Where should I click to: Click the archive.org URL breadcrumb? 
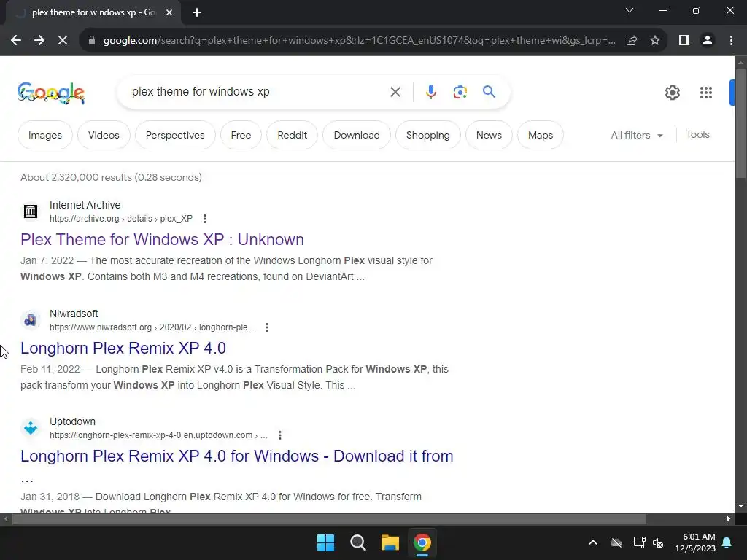(121, 219)
